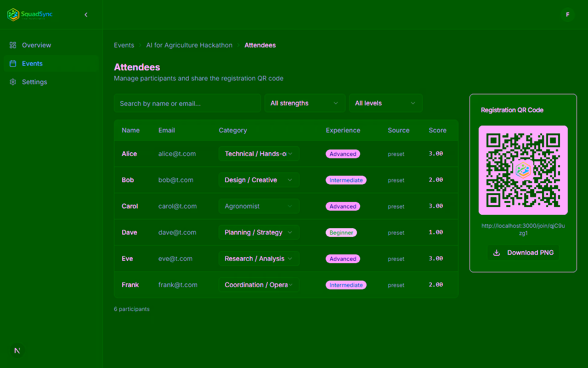The height and width of the screenshot is (368, 588).
Task: Click Dave's Beginner experience badge
Action: [x=341, y=233]
